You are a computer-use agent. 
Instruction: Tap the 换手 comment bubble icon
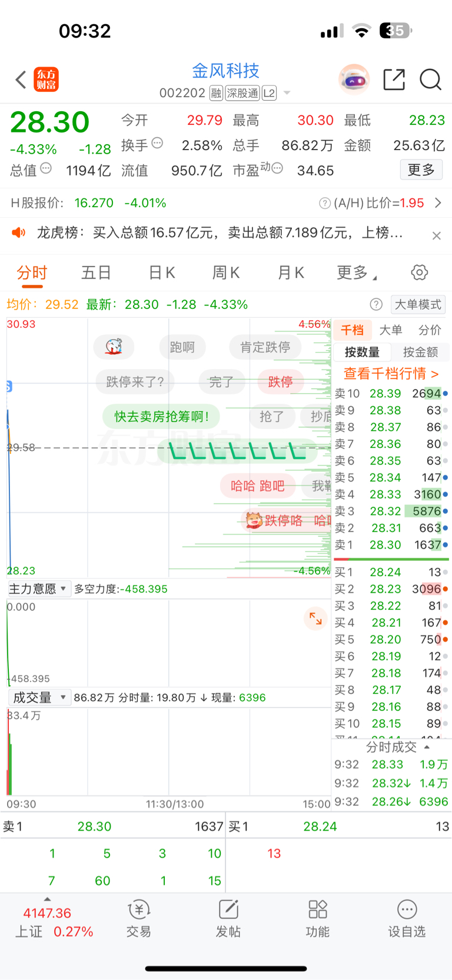[x=157, y=142]
